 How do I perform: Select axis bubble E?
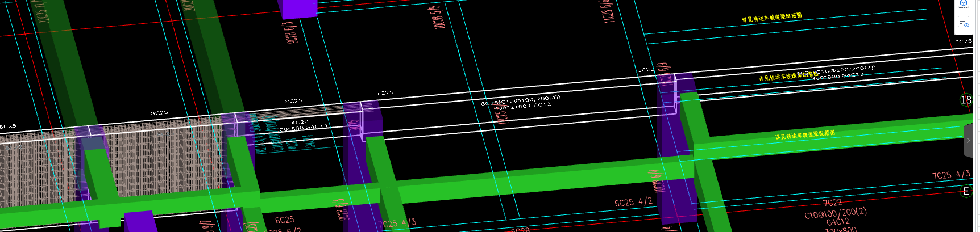(x=966, y=191)
